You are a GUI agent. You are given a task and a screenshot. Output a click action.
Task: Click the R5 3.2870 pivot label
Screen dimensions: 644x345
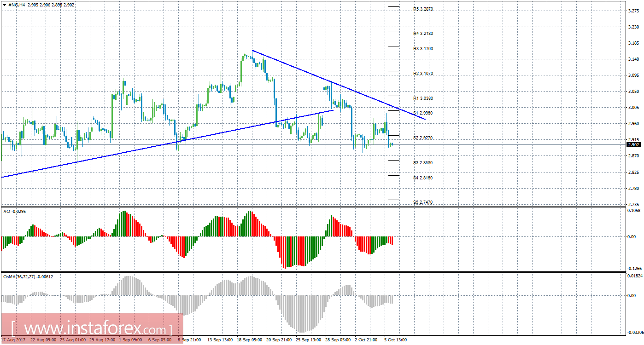423,9
